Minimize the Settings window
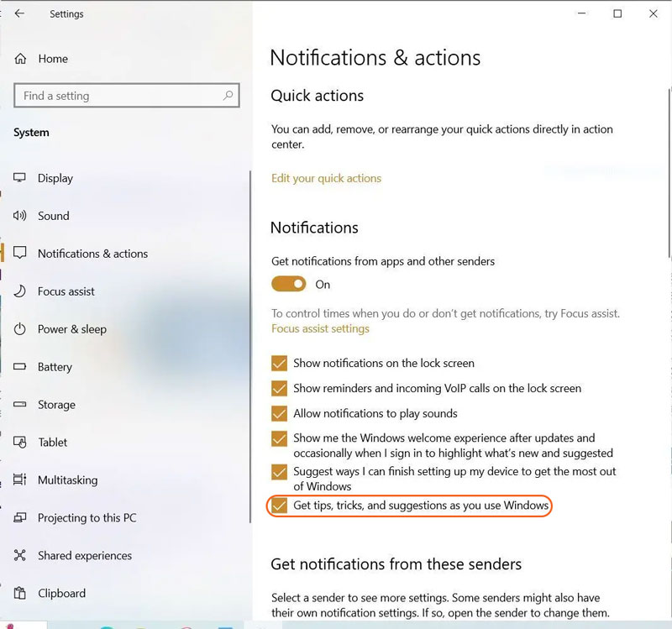672x629 pixels. pos(581,13)
